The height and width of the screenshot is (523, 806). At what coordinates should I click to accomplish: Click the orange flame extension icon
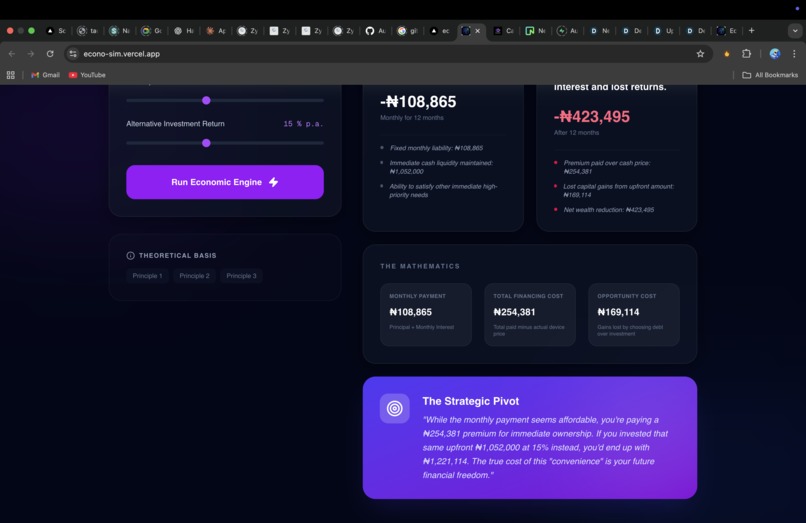pyautogui.click(x=726, y=53)
